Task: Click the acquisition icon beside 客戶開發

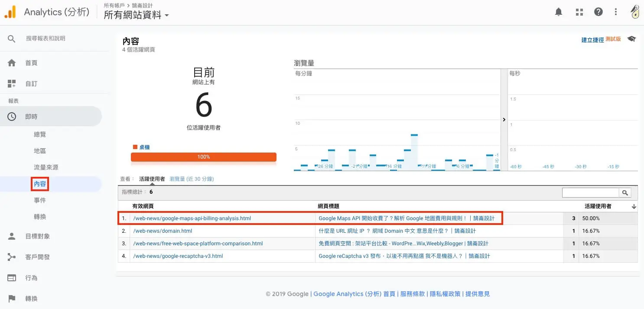Action: [x=12, y=257]
